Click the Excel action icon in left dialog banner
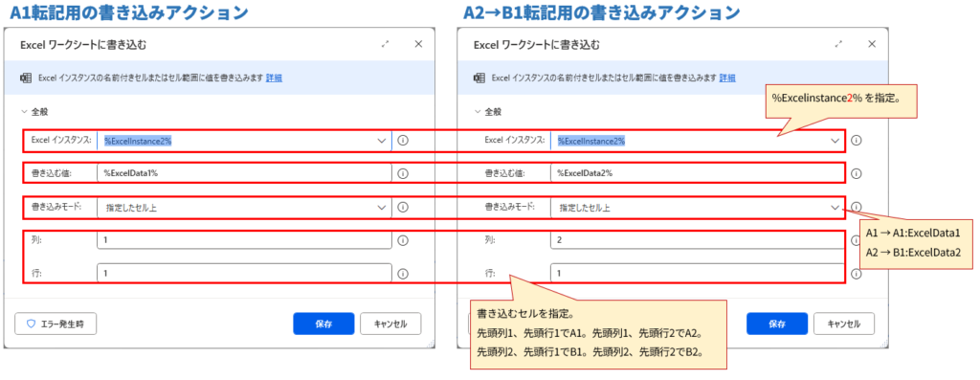The height and width of the screenshot is (380, 980). click(x=26, y=78)
